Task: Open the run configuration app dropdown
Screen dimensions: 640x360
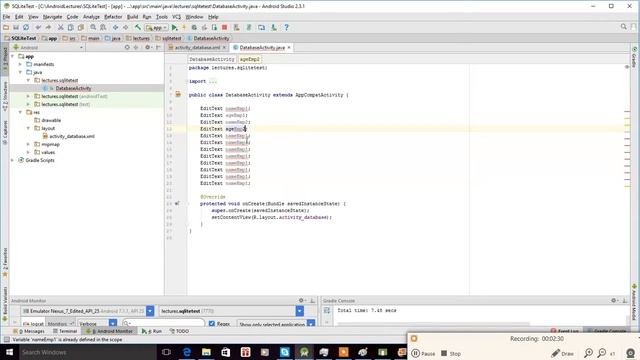Action: (x=157, y=27)
